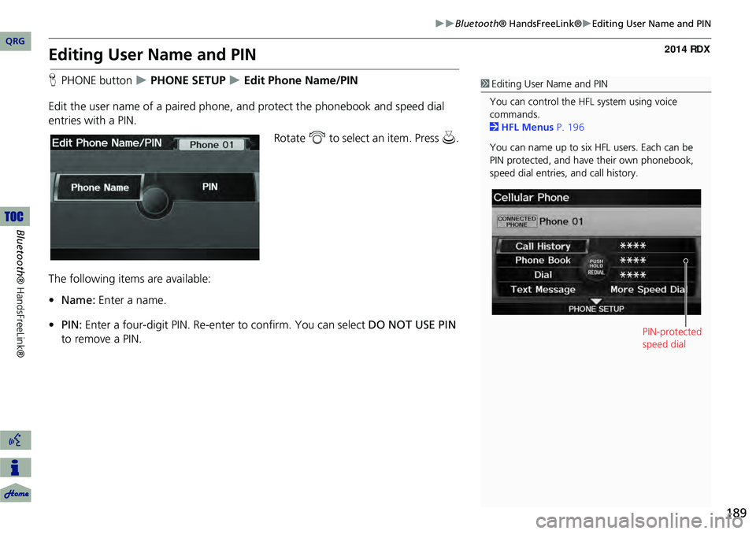Click the blue arrow icon before HFL Menus

tap(494, 127)
